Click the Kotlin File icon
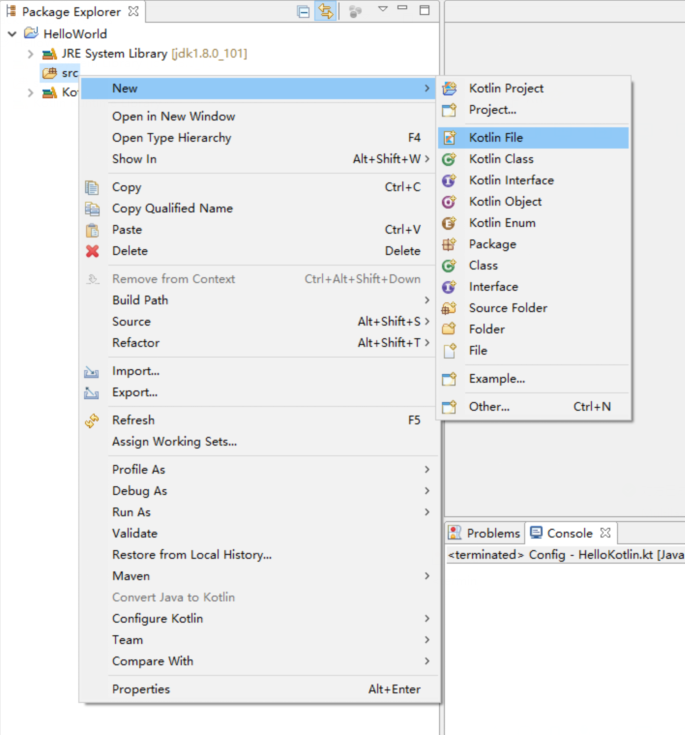This screenshot has height=735, width=685. pos(449,138)
